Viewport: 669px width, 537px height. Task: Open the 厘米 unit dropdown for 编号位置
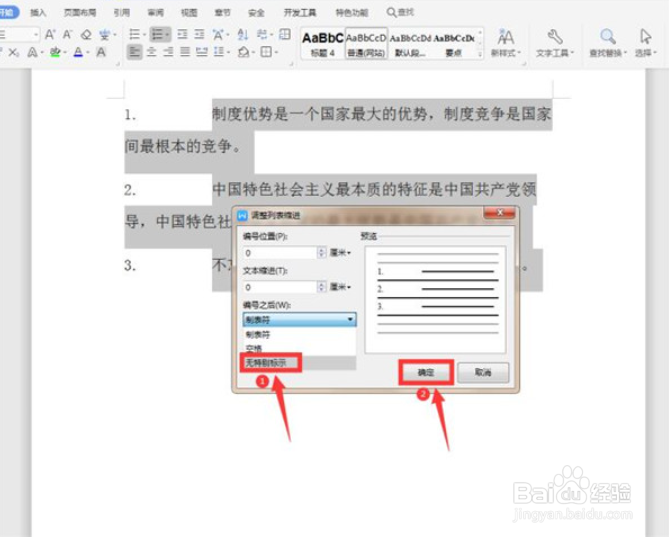pyautogui.click(x=340, y=253)
